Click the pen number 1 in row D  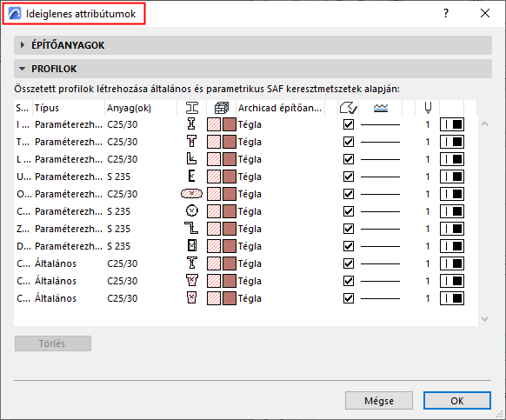[x=428, y=246]
